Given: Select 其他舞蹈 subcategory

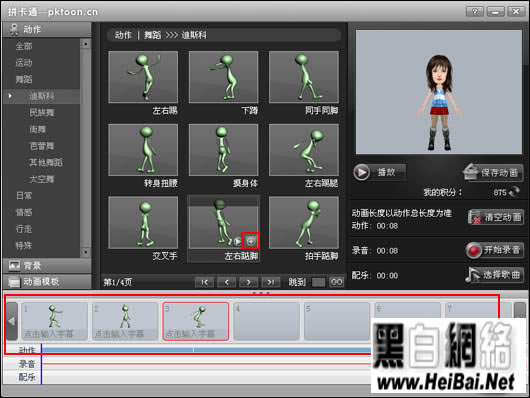Looking at the screenshot, I should click(46, 162).
